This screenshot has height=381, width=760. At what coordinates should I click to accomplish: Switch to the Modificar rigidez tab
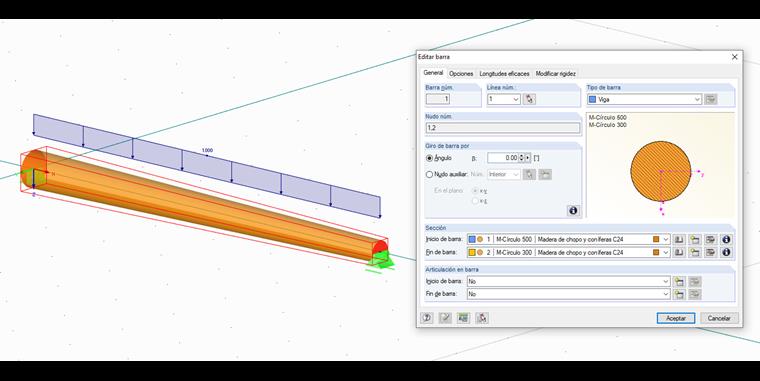pyautogui.click(x=555, y=74)
